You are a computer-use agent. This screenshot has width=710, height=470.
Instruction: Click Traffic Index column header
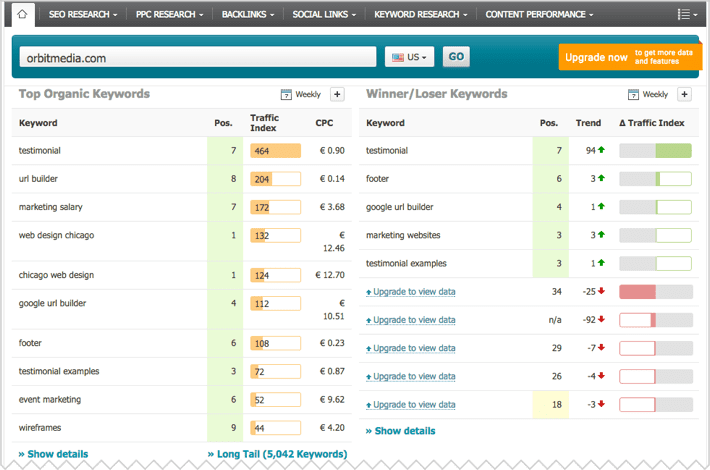click(x=264, y=123)
